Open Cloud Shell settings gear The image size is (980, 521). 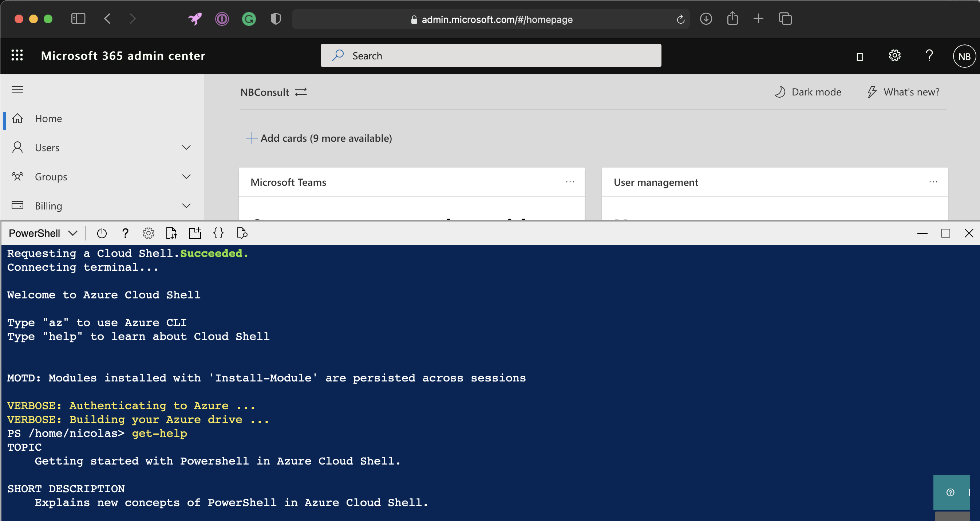coord(149,233)
